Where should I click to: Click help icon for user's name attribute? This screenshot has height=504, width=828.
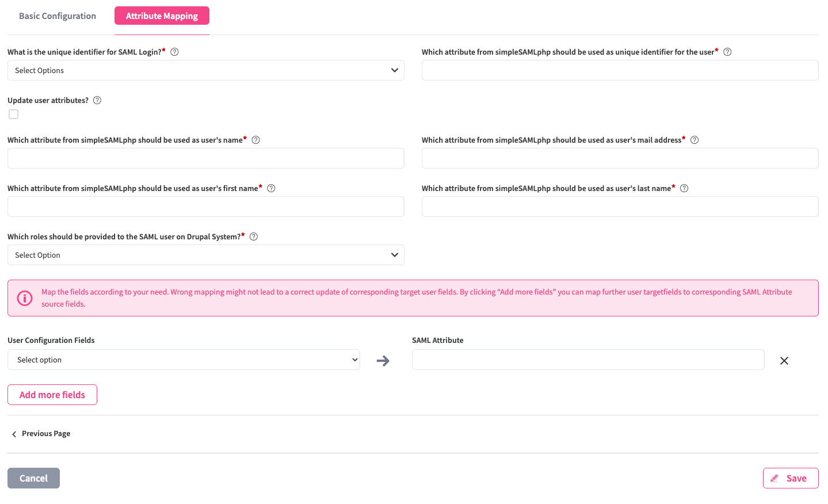coord(256,140)
